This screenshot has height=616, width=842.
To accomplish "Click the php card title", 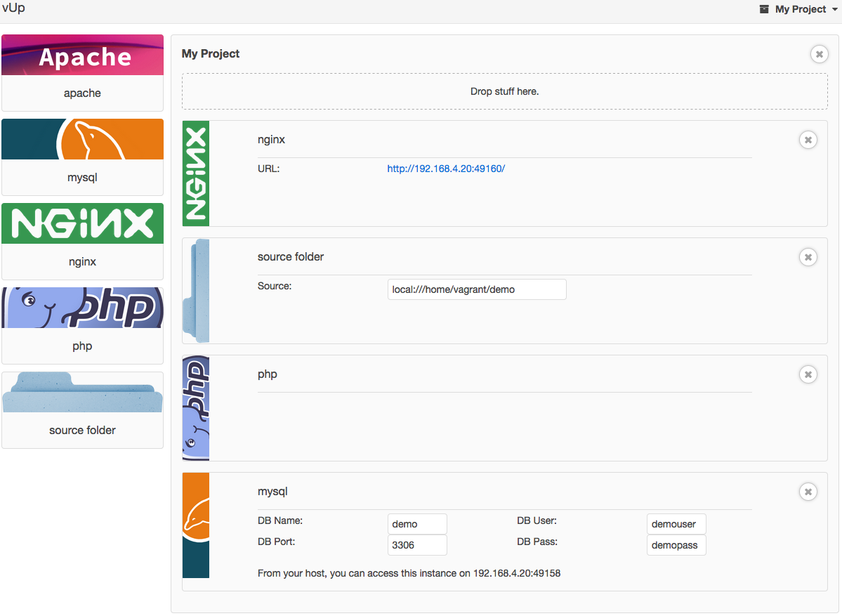I will click(x=268, y=374).
